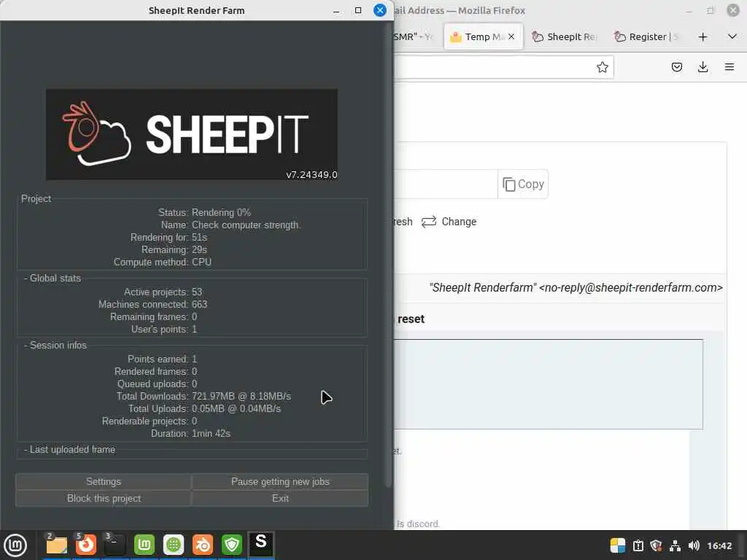The image size is (747, 560).
Task: Maximize the SheepIt Render Farm window
Action: (x=358, y=10)
